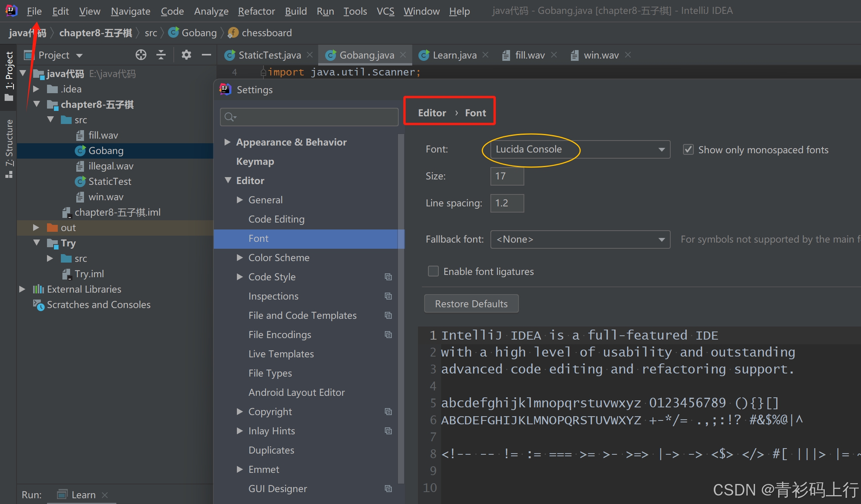Toggle Show only monospaced fonts checkbox

(688, 149)
